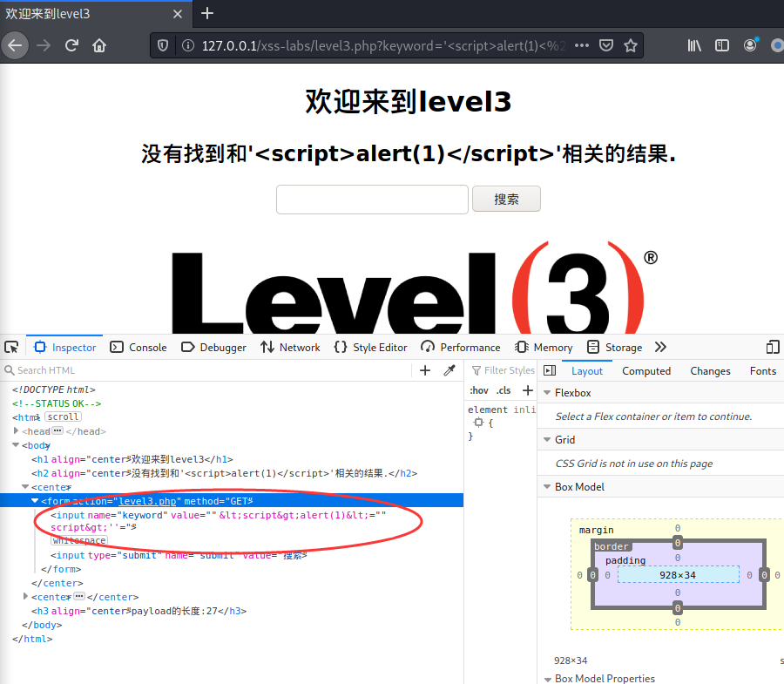The width and height of the screenshot is (784, 684).
Task: Toggle the DevTools dock position icon
Action: tap(772, 347)
